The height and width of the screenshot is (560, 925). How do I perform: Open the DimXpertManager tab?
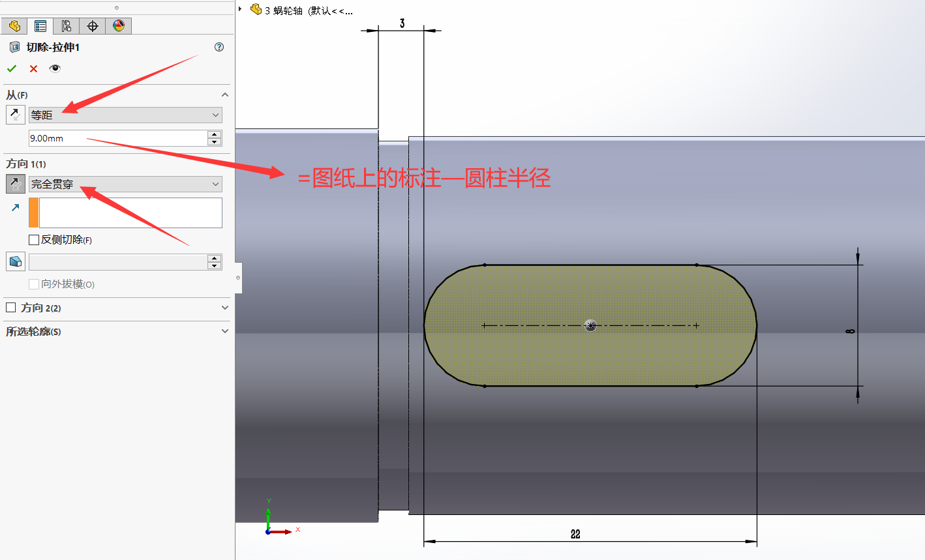click(92, 25)
